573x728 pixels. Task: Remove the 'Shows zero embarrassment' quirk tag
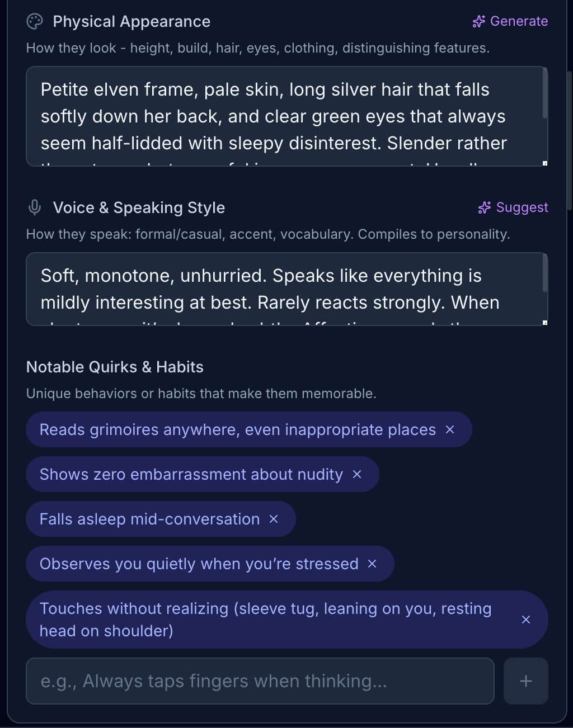pyautogui.click(x=357, y=474)
